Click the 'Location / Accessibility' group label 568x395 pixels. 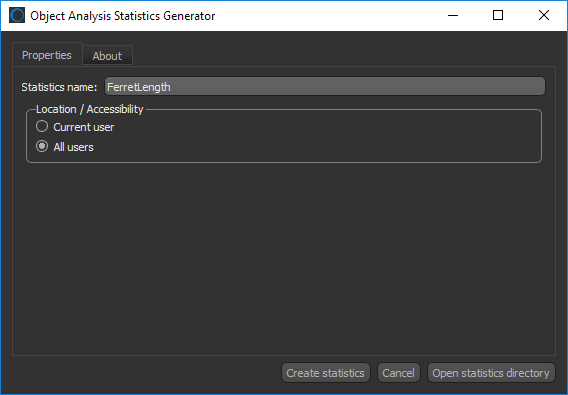[x=89, y=109]
